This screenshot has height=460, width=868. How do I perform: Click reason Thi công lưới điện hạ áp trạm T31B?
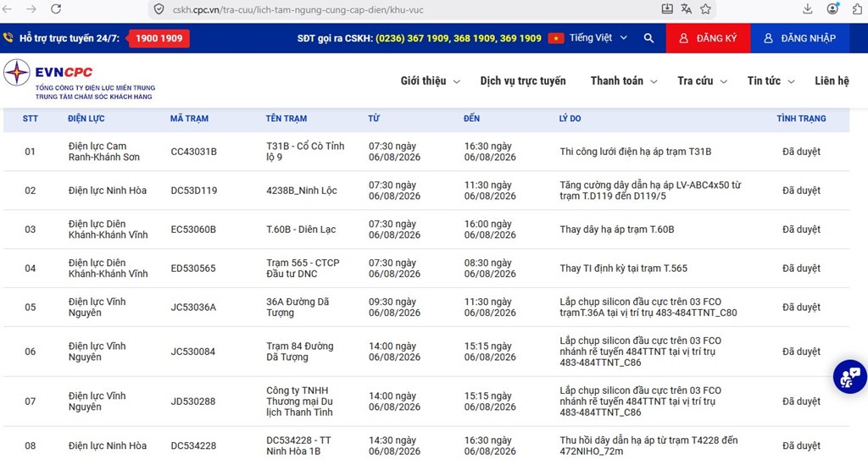636,152
